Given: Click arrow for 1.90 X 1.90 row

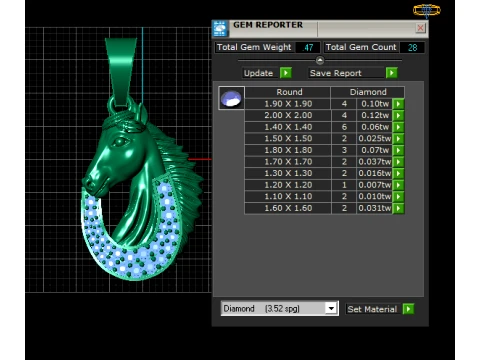Looking at the screenshot, I should [398, 104].
